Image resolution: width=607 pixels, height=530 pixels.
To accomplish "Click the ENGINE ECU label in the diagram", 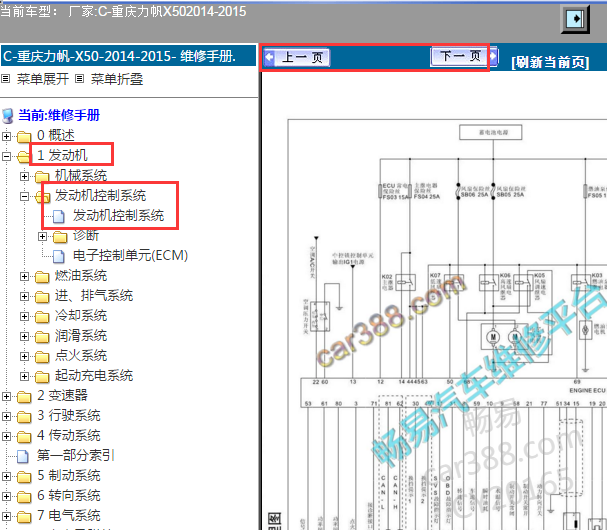I will pos(587,390).
